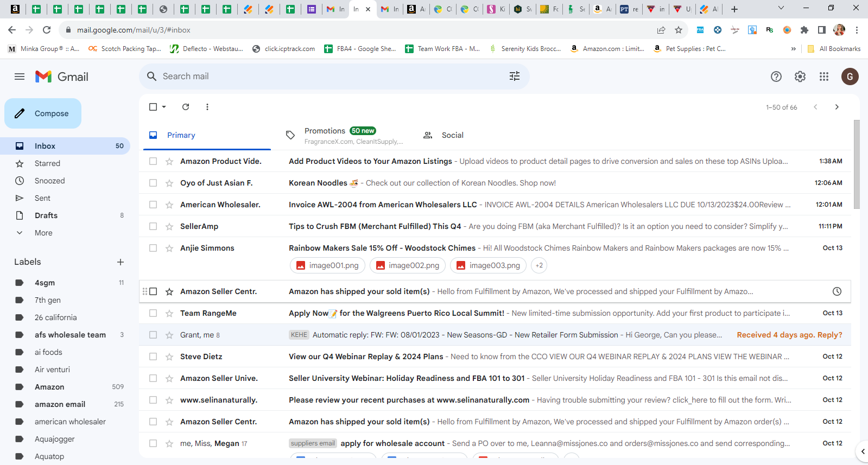Viewport: 868px width, 465px height.
Task: Check the SellerAmp email checkbox
Action: [153, 226]
